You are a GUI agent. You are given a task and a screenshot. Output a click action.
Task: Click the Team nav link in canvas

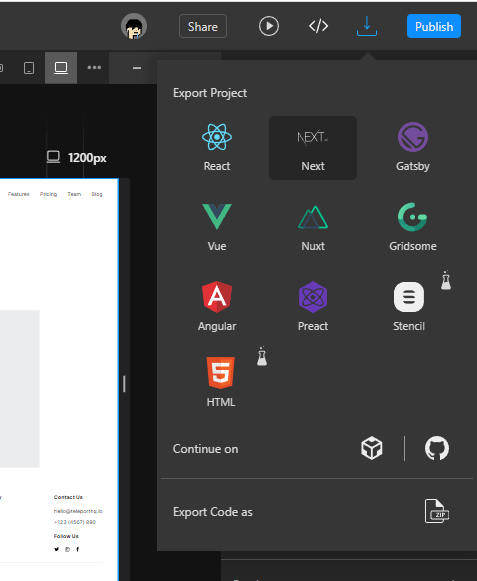point(74,194)
